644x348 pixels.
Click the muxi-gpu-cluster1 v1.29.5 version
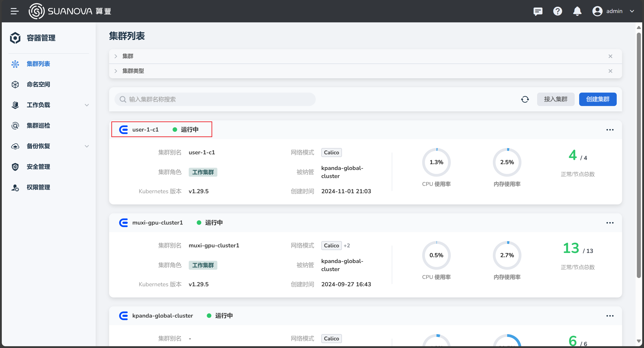click(199, 284)
